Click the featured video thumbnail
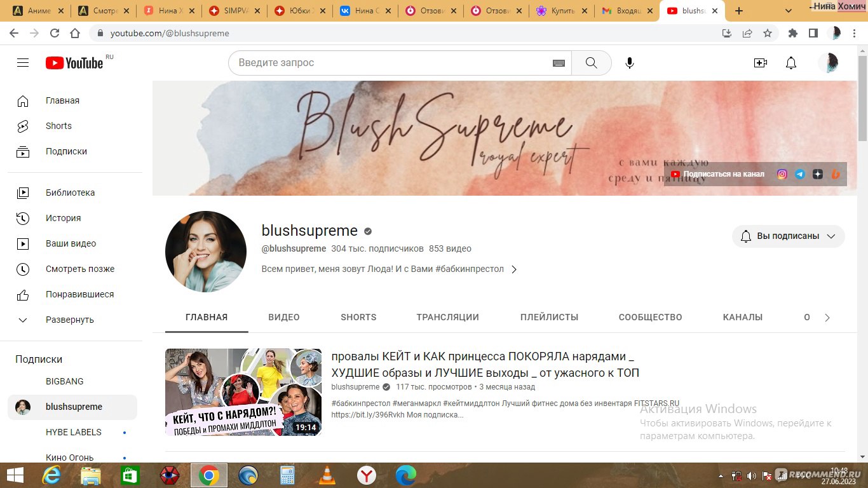 (x=243, y=392)
